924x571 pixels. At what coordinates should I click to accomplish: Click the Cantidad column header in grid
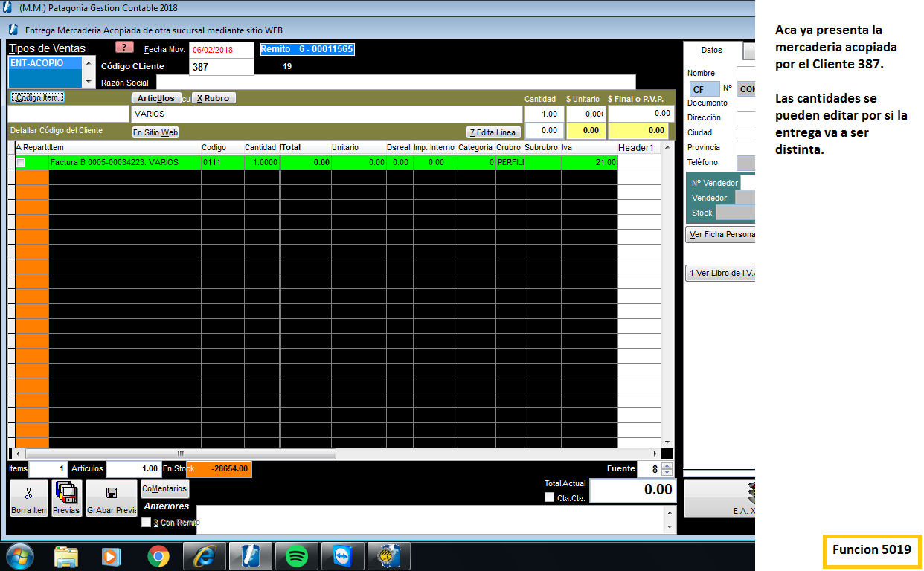coord(261,147)
